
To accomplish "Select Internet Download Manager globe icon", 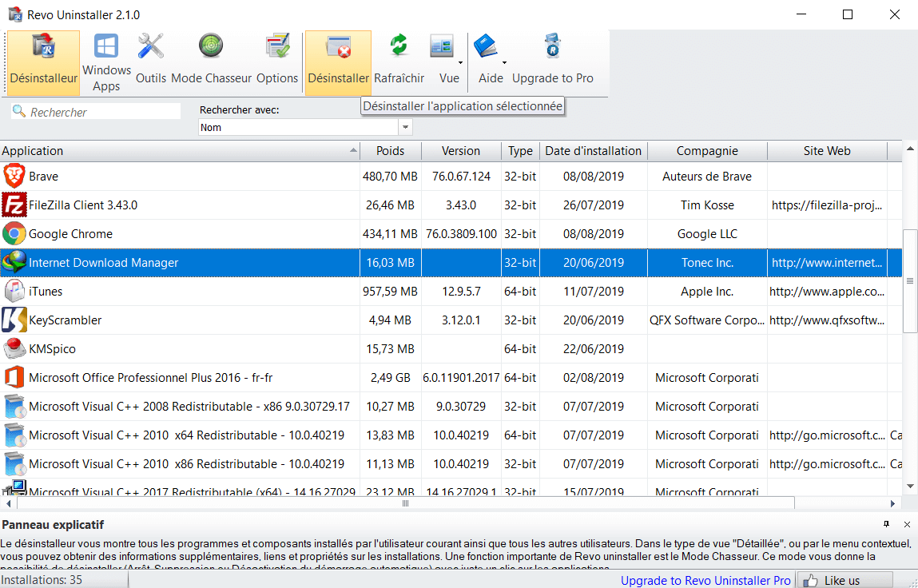I will 14,262.
